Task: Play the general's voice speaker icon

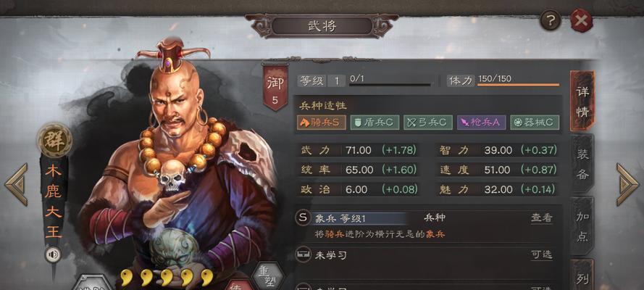Action: coord(53,255)
